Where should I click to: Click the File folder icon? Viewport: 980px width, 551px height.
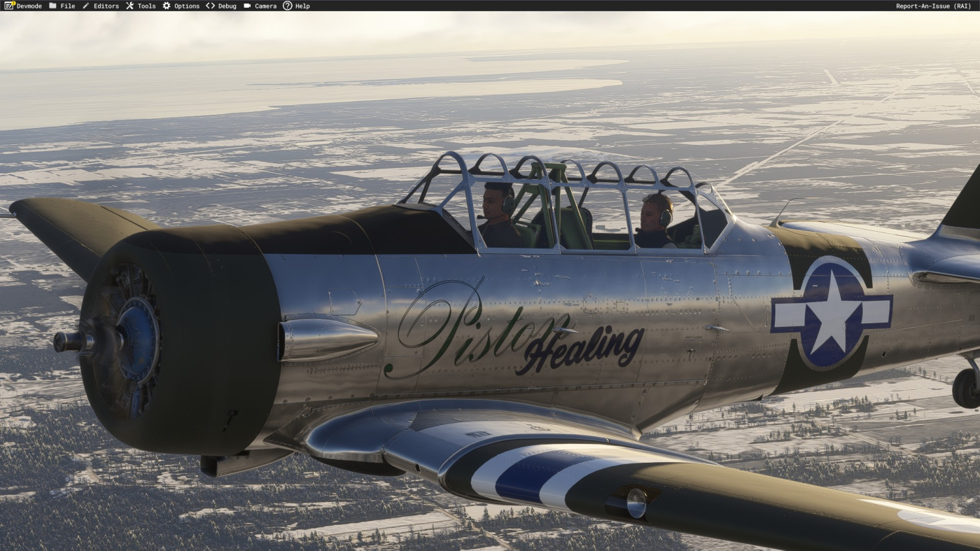[52, 6]
